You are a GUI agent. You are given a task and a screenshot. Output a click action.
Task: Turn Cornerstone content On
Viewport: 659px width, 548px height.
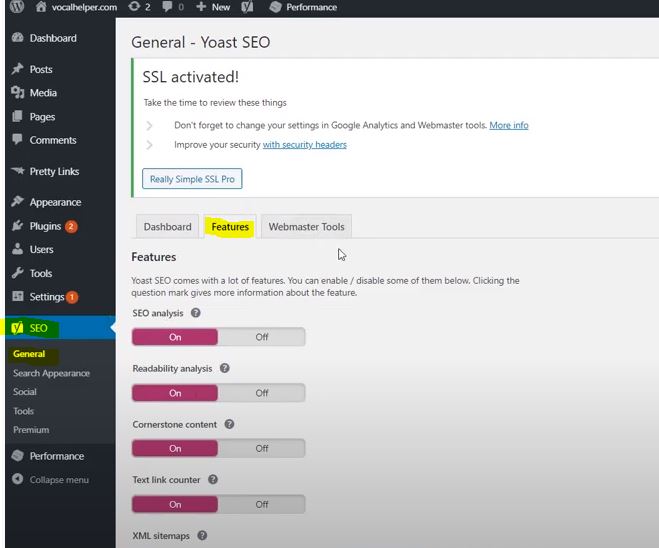(175, 448)
